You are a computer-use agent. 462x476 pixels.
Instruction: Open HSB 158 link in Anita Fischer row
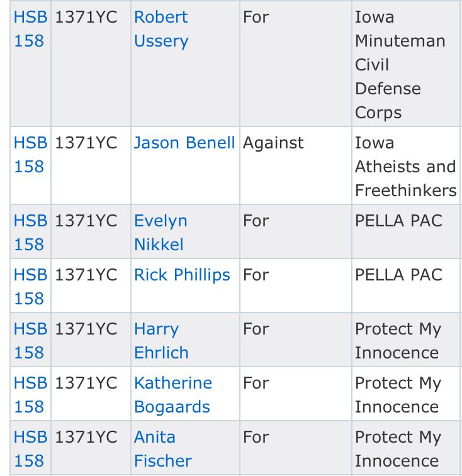[x=30, y=449]
